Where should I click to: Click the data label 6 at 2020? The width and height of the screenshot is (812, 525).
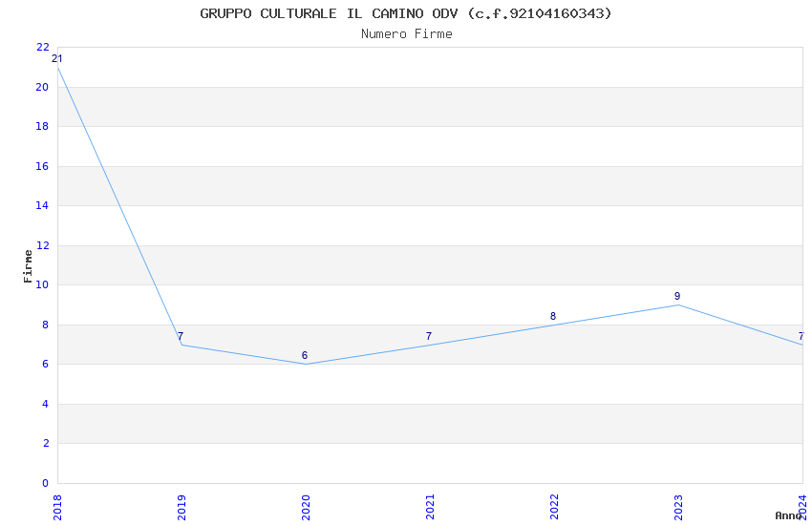[x=305, y=355]
